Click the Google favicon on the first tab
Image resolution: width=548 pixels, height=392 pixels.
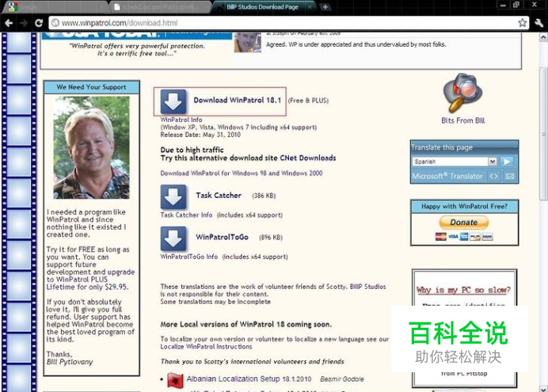13,7
